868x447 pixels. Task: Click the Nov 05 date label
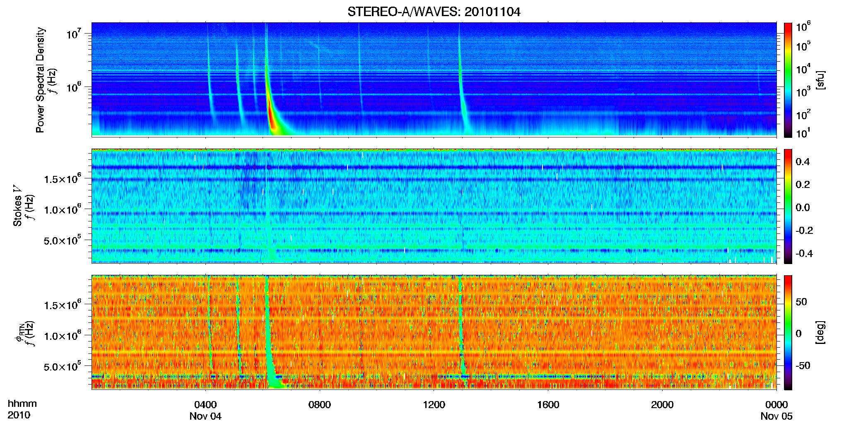776,416
